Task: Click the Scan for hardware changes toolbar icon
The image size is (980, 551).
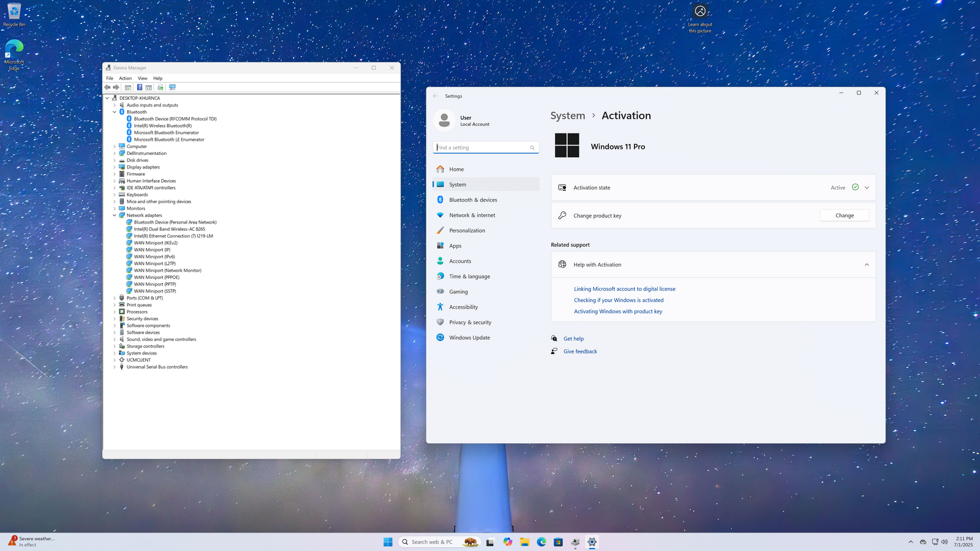Action: pyautogui.click(x=172, y=88)
